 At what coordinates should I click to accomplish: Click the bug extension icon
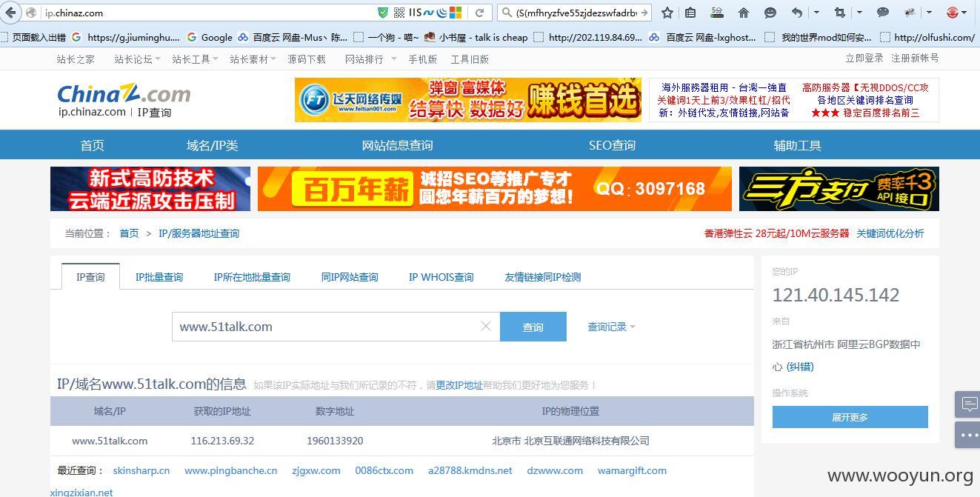pyautogui.click(x=910, y=13)
